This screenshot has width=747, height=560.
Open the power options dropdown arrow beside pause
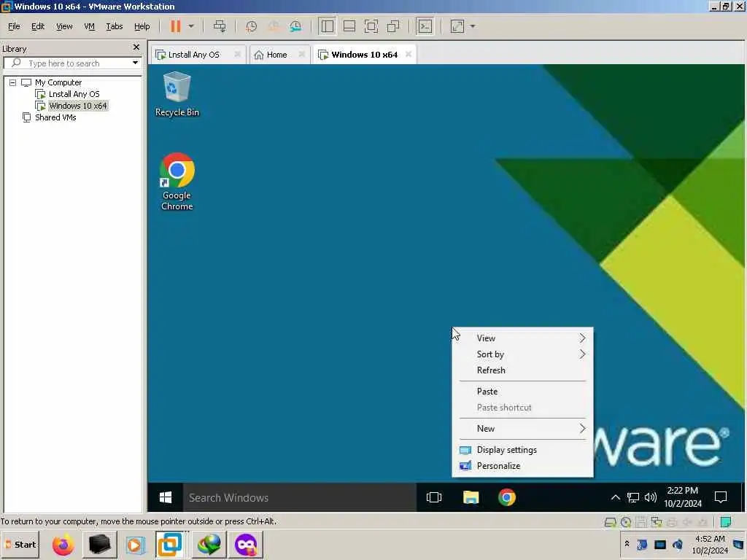pyautogui.click(x=191, y=26)
